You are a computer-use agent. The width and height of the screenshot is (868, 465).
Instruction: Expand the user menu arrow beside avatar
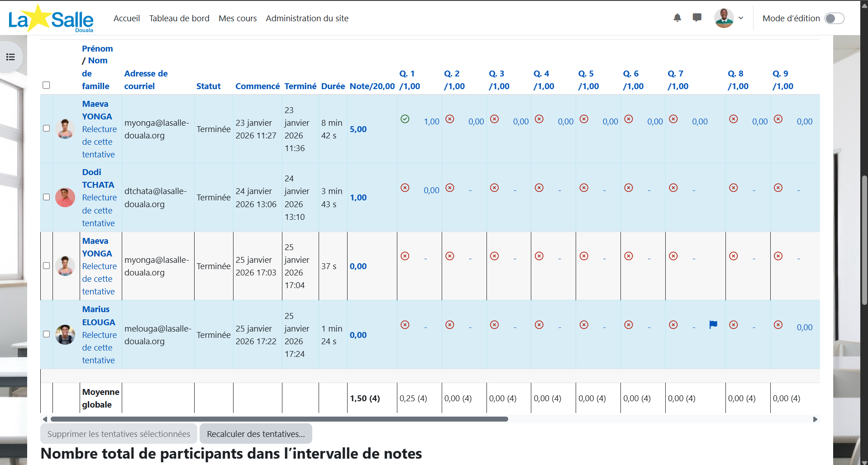pyautogui.click(x=741, y=18)
